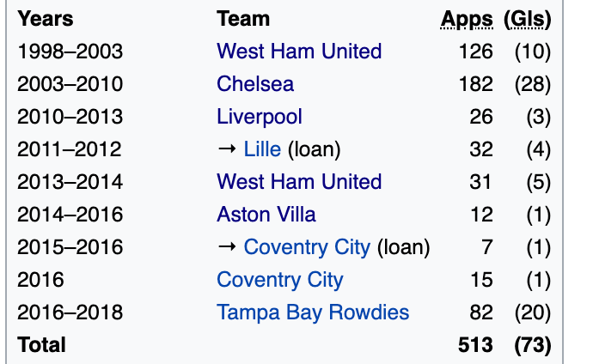Open West Ham United link for 1998–2003
Screen dimensions: 593x364
[x=299, y=52]
